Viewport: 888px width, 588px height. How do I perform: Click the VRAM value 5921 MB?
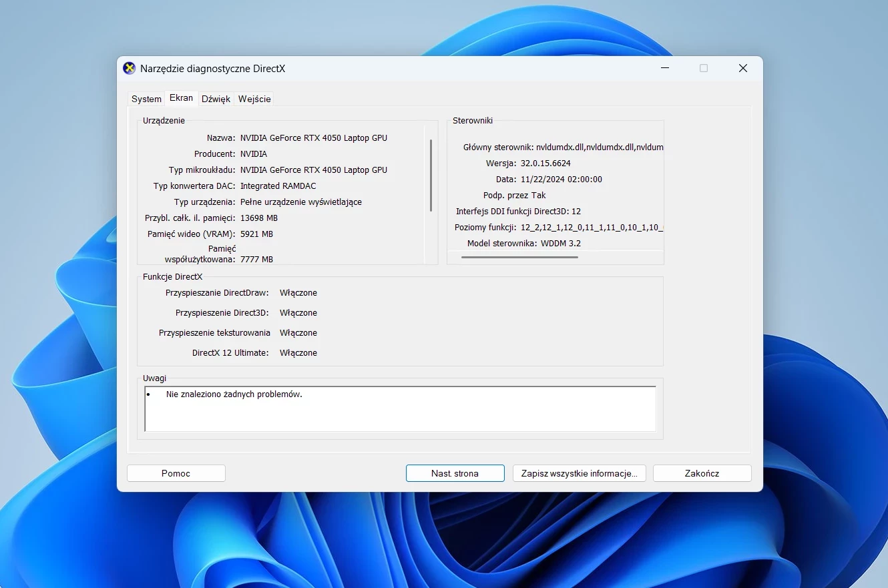pyautogui.click(x=257, y=234)
